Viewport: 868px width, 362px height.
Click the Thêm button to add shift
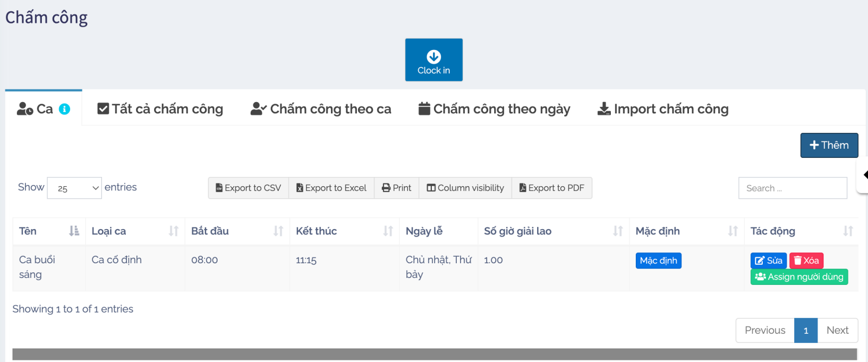point(829,145)
